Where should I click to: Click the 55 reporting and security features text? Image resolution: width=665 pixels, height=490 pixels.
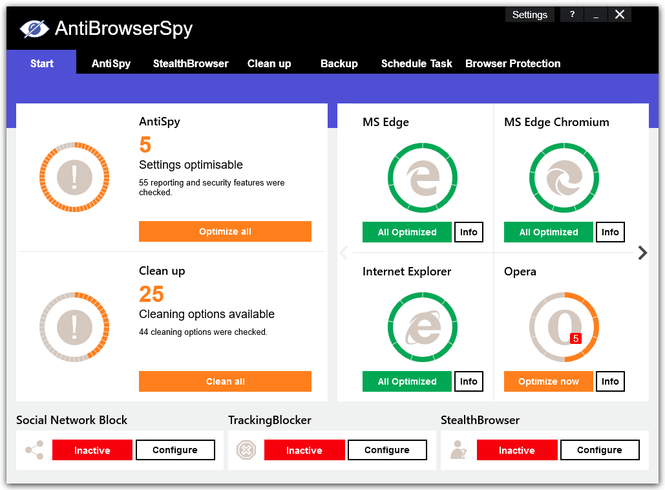pos(212,187)
